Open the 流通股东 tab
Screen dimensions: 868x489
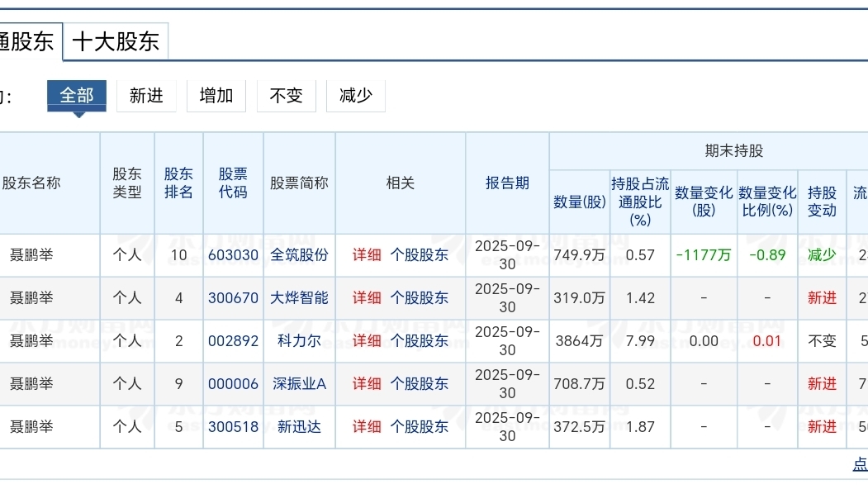[31, 41]
